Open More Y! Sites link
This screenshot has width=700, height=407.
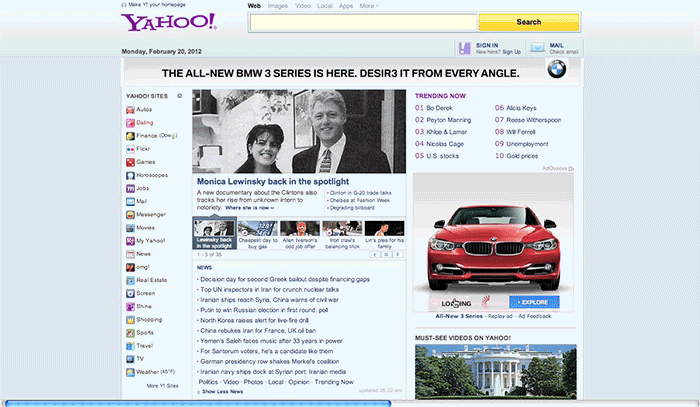click(162, 386)
